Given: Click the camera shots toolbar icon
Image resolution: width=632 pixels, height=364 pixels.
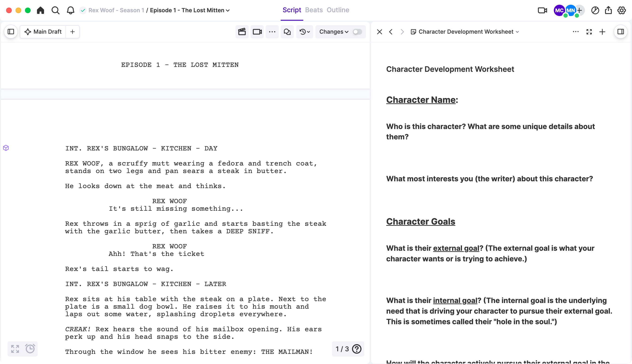Looking at the screenshot, I should pos(257,32).
